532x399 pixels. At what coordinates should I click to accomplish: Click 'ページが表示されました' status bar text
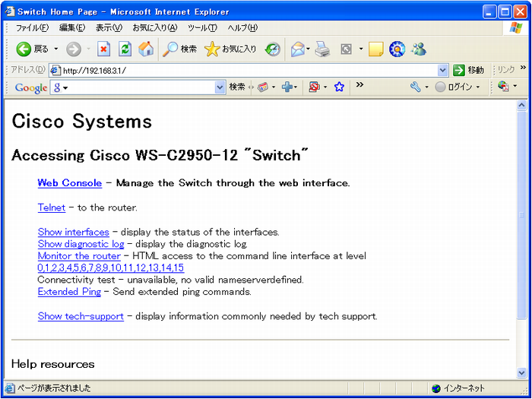(54, 388)
